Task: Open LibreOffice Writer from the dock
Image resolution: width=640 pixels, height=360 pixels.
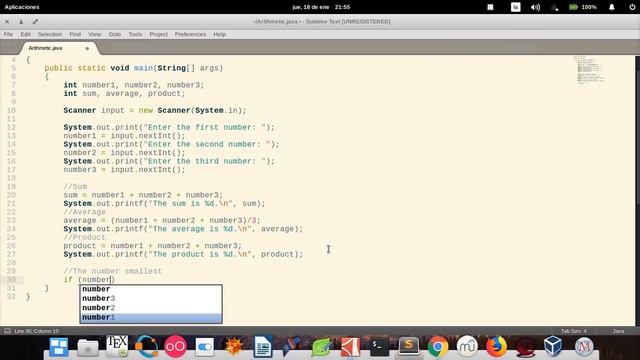Action: (263, 347)
